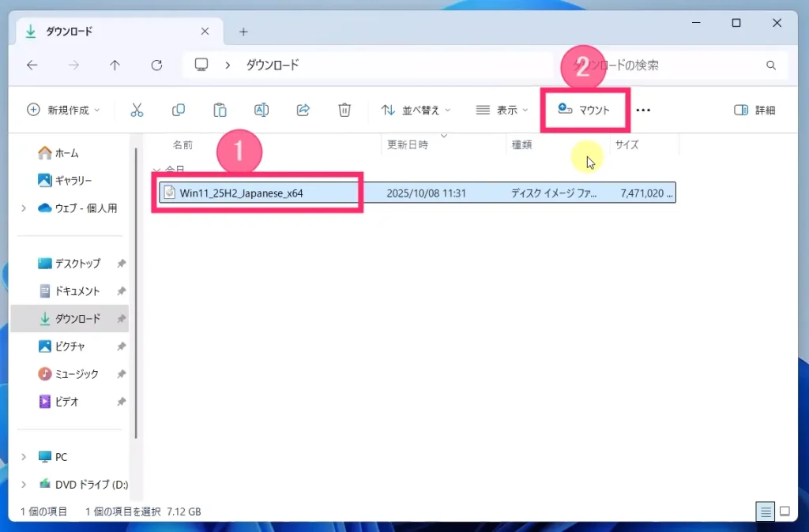Open the 並べ替え sort dropdown

416,111
